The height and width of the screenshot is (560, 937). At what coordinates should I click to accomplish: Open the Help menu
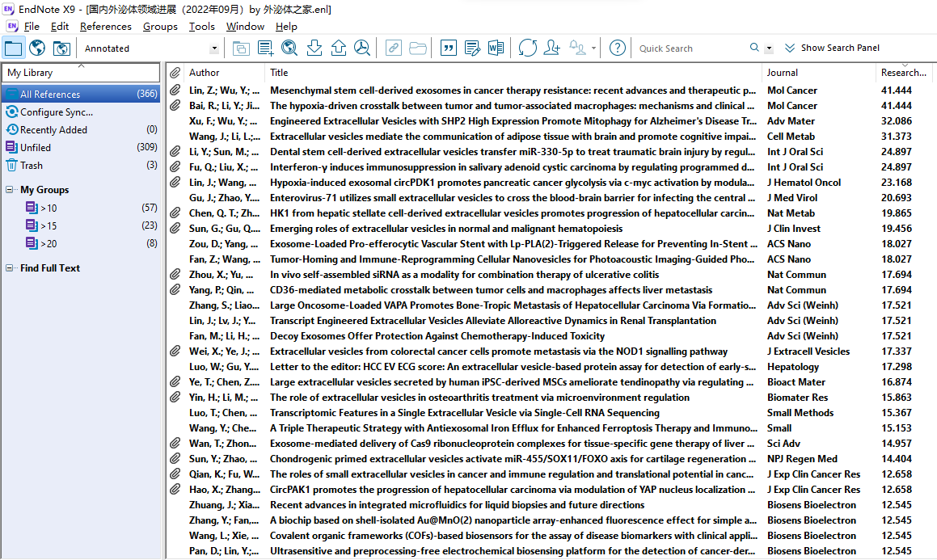[x=286, y=27]
